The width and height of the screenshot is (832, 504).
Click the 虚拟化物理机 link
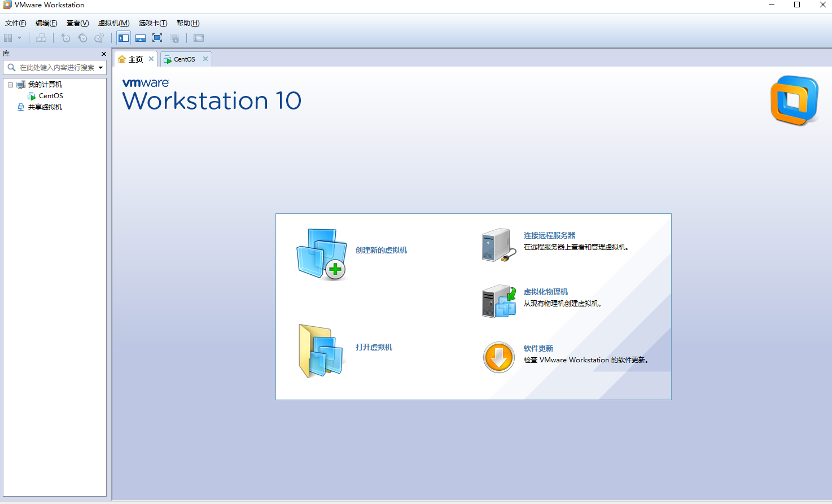point(546,292)
